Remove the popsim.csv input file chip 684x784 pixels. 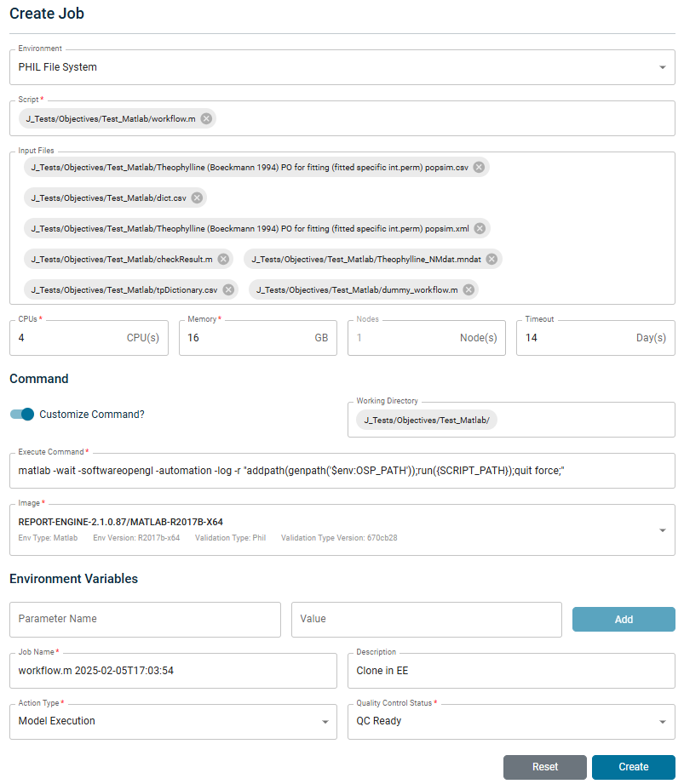(x=479, y=168)
